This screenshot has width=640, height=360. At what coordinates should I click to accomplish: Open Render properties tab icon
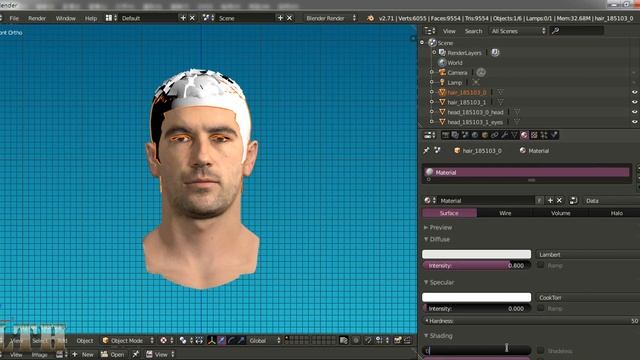pos(445,135)
